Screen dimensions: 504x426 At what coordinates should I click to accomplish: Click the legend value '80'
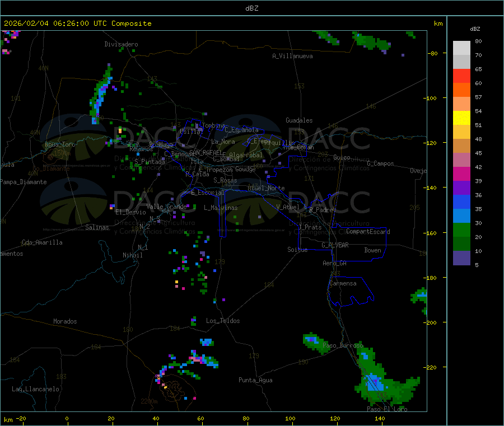[478, 41]
